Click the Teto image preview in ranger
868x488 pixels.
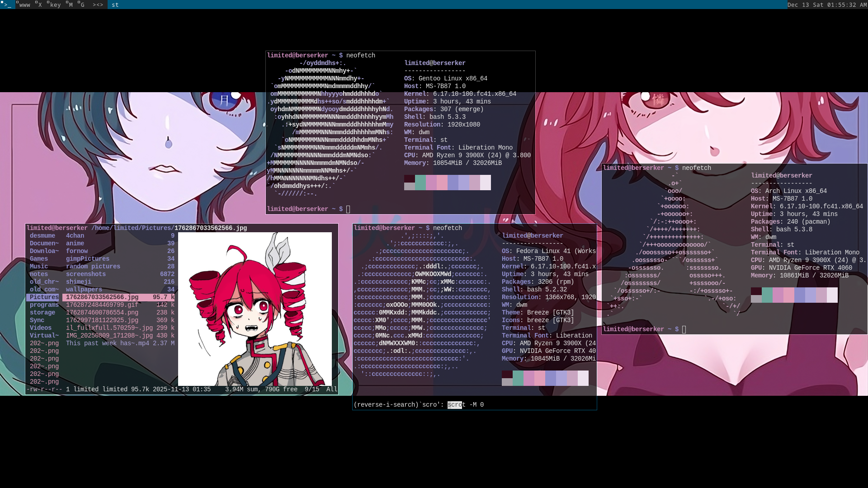pos(255,309)
